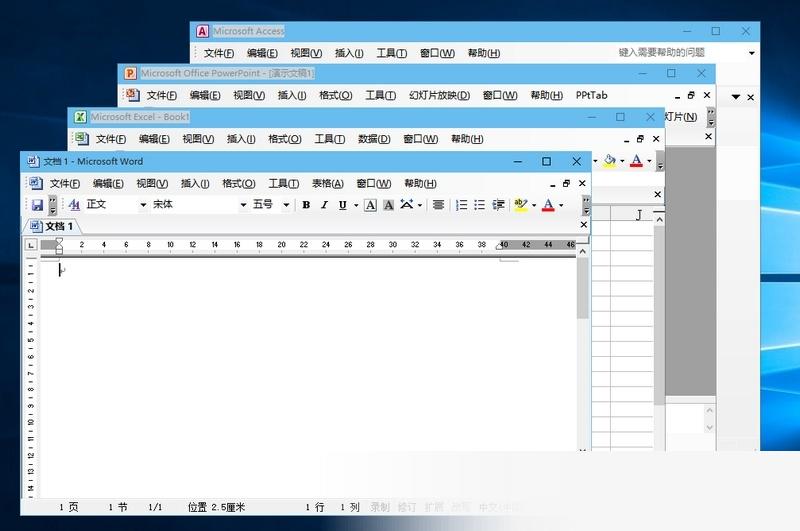Open the 正文 style dropdown in Word

click(143, 205)
